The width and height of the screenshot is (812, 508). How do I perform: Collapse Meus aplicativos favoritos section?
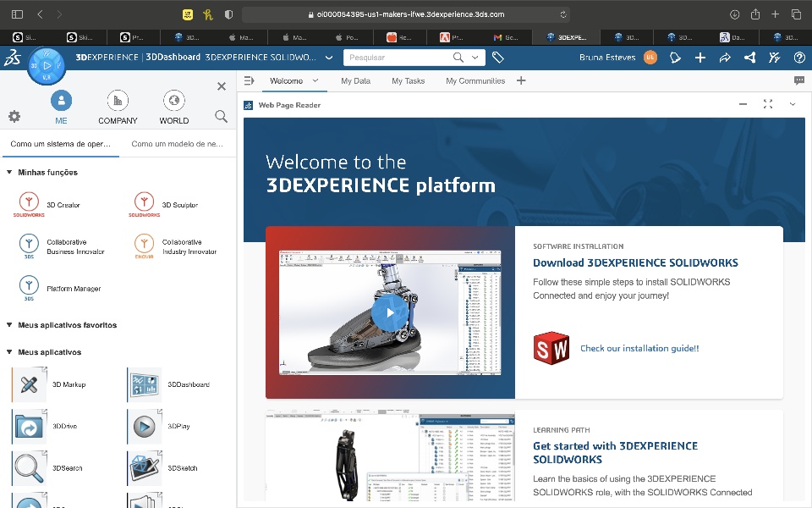coord(8,325)
